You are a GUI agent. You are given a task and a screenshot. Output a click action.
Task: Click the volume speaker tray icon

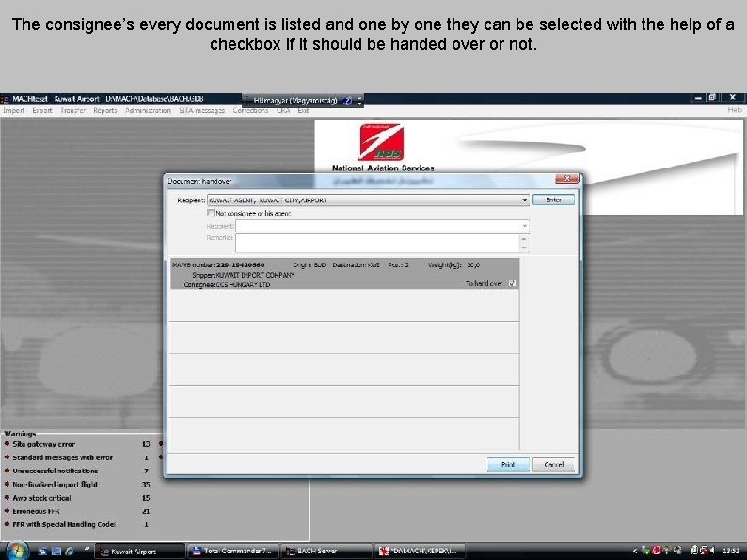tap(712, 551)
